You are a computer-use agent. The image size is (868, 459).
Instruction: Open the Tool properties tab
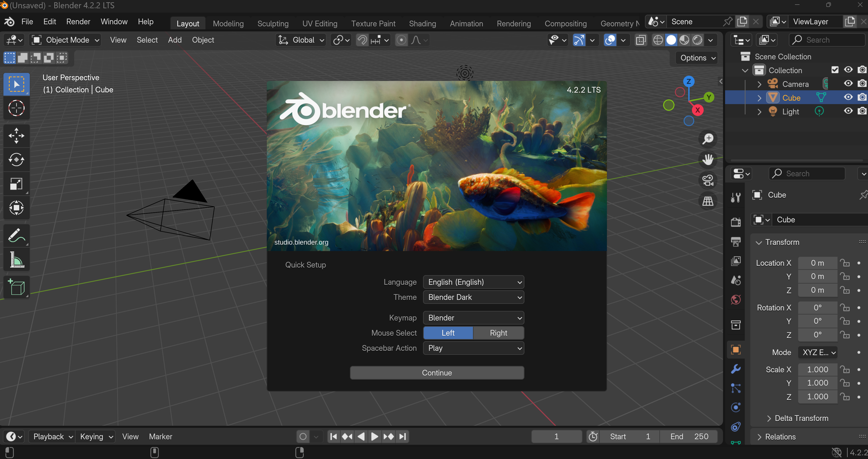pos(736,197)
